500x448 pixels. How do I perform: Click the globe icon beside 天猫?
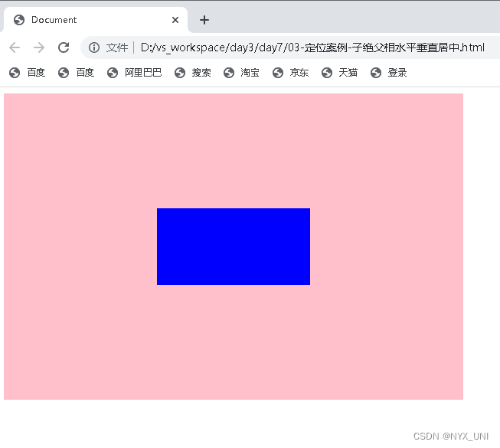[326, 73]
